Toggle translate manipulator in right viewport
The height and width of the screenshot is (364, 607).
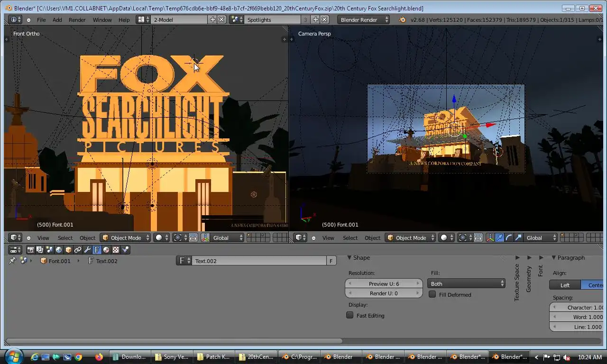coord(499,237)
